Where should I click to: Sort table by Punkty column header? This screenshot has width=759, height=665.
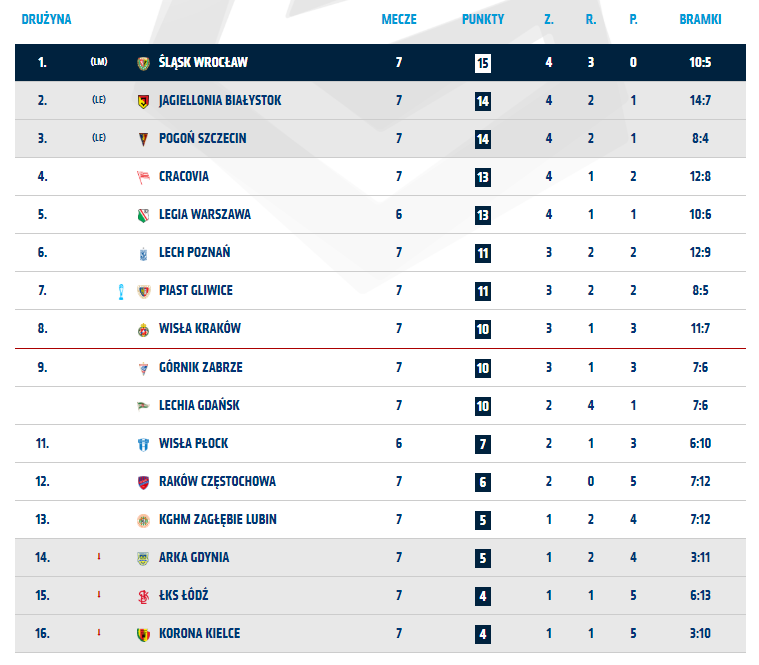tap(483, 19)
